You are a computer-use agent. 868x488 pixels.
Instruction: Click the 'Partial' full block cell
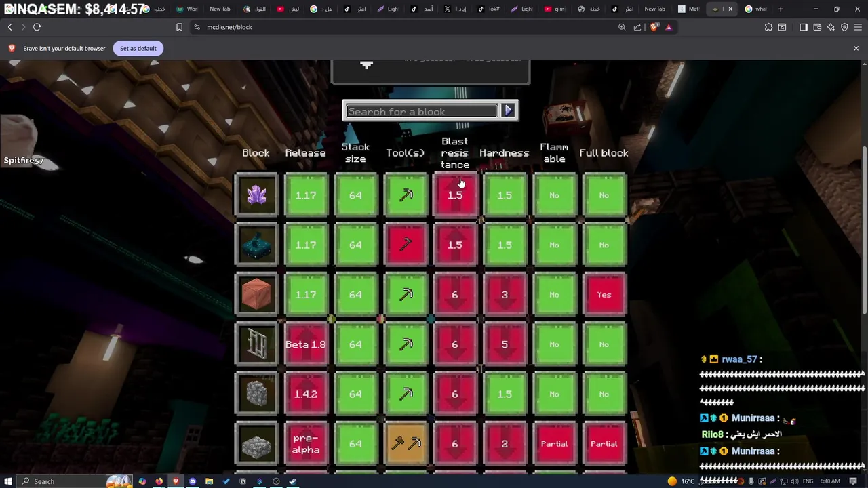click(604, 444)
